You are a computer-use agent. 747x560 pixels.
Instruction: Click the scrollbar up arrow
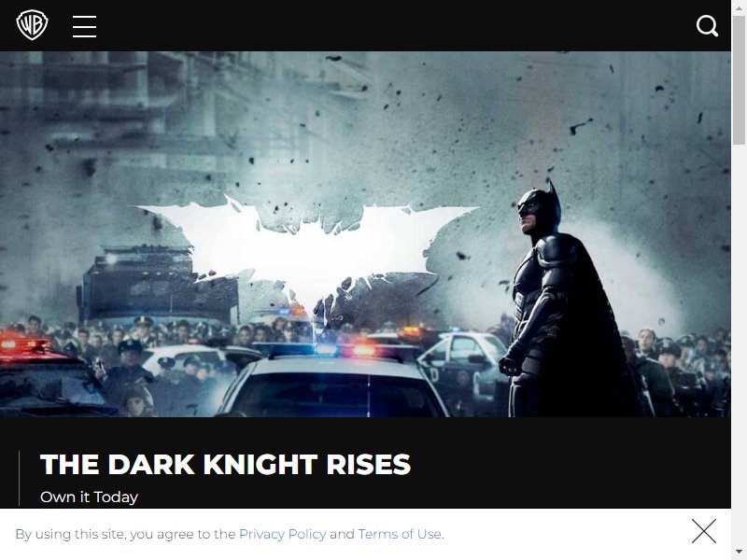[x=739, y=7]
